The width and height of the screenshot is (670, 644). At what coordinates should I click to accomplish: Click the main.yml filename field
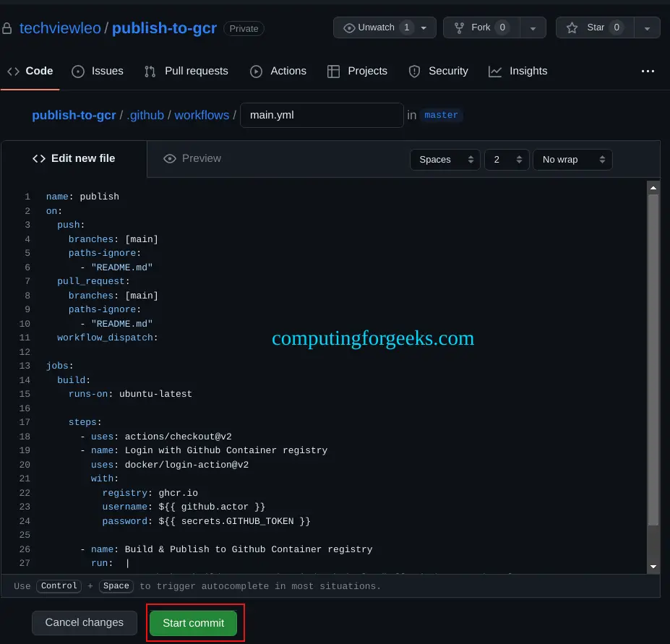[x=322, y=115]
